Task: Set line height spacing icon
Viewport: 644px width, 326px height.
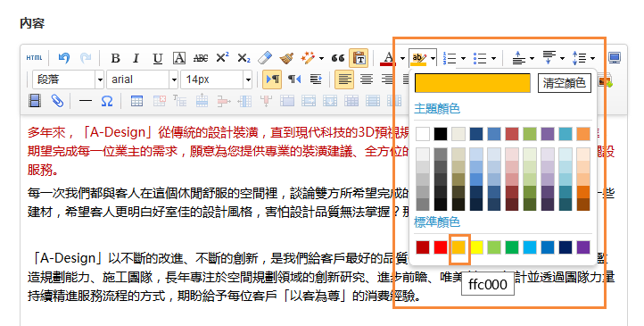Action: tap(579, 58)
